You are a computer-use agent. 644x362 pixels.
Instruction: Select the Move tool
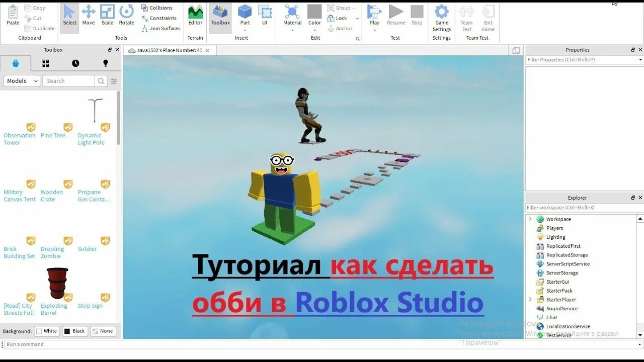click(x=89, y=16)
